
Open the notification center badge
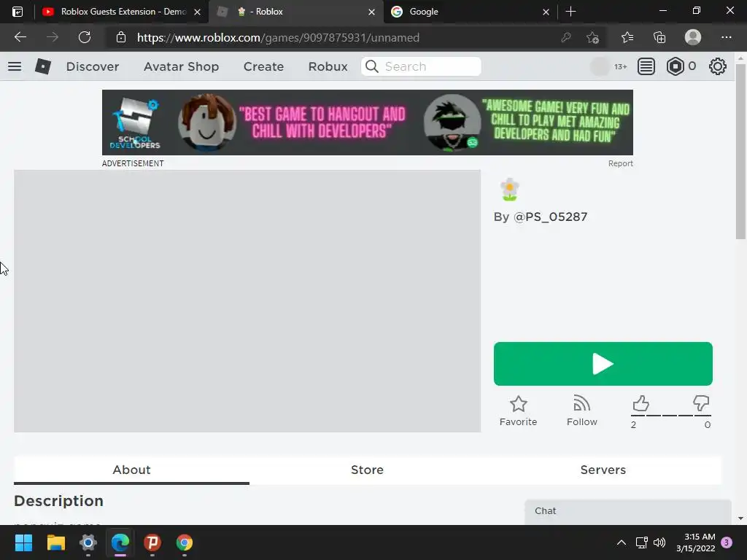(727, 542)
